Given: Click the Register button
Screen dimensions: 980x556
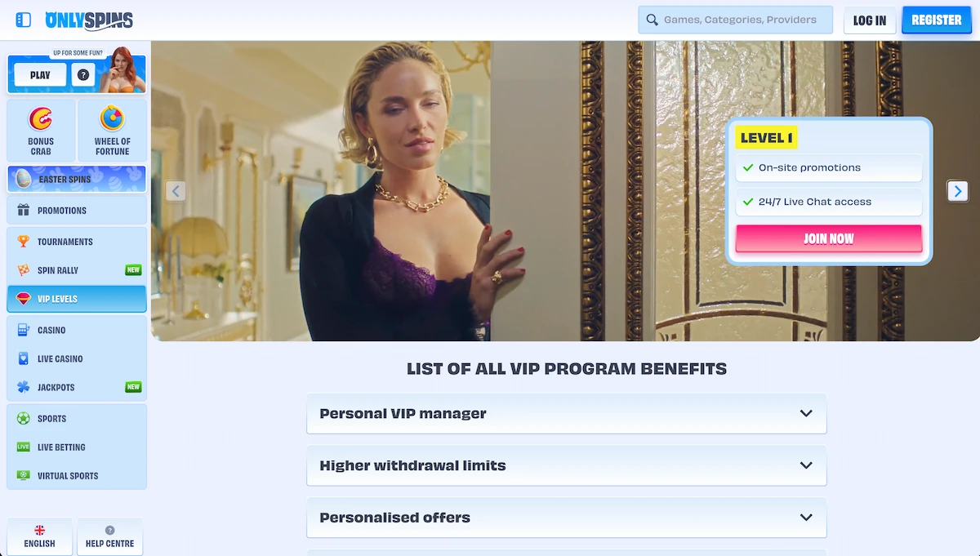Looking at the screenshot, I should point(937,20).
